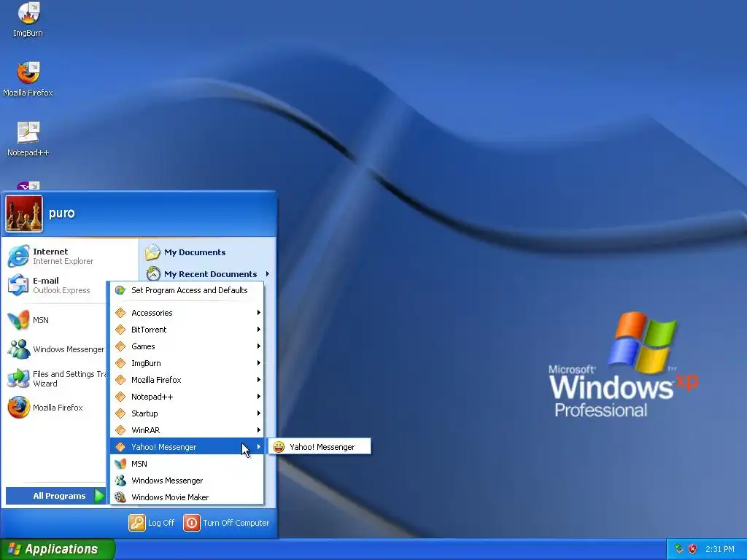Click the network connection tray icon

(x=679, y=549)
